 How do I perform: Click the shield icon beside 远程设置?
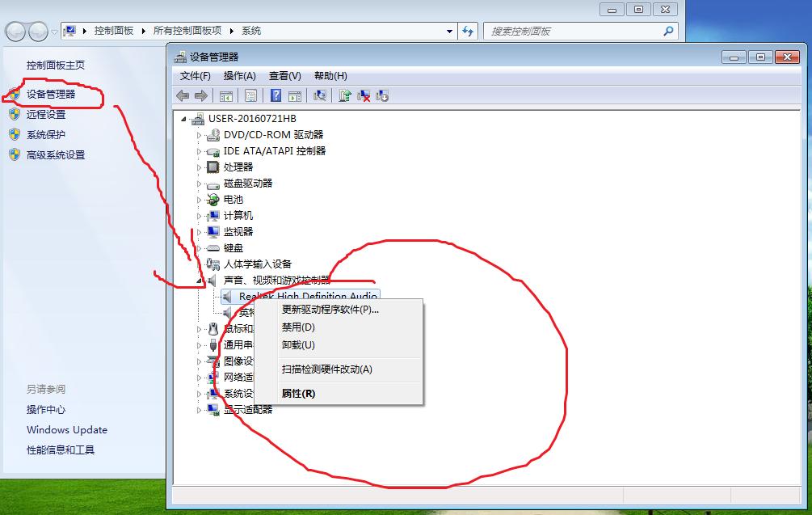pos(15,114)
